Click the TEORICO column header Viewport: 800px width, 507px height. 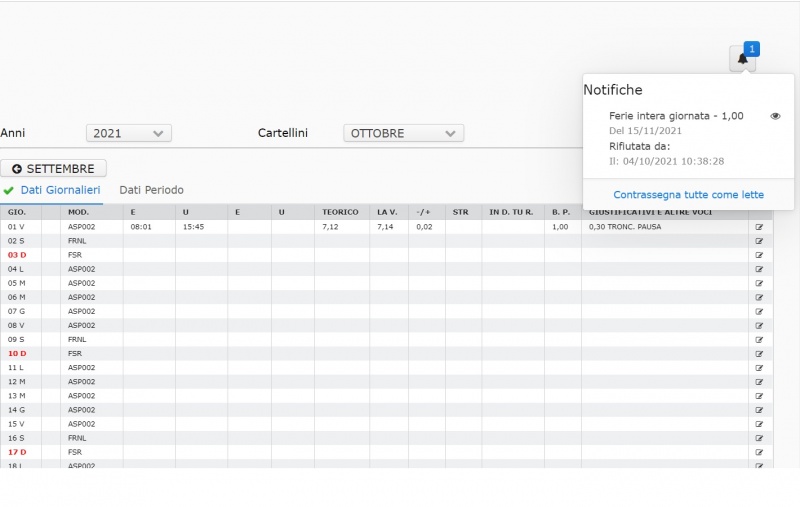click(x=340, y=212)
